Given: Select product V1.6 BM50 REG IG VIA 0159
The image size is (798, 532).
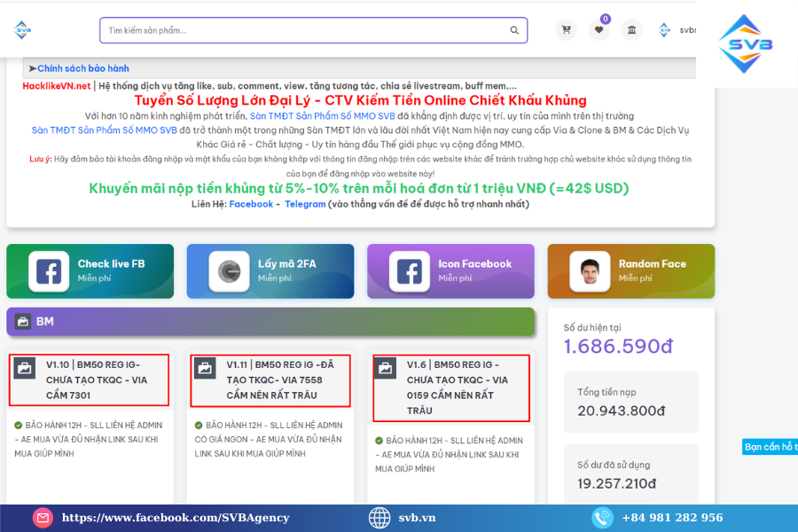Looking at the screenshot, I should click(x=451, y=388).
